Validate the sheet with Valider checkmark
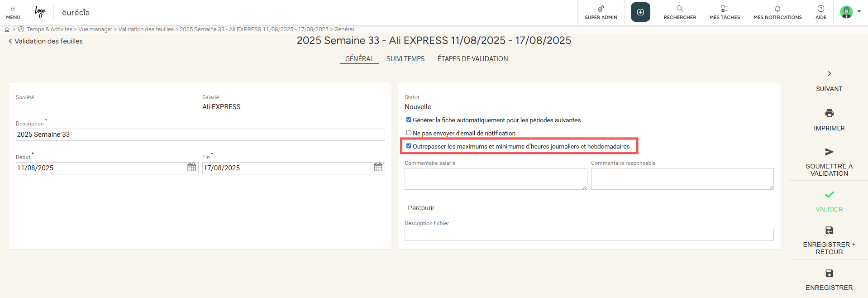Viewport: 868px width, 298px height. point(829,195)
